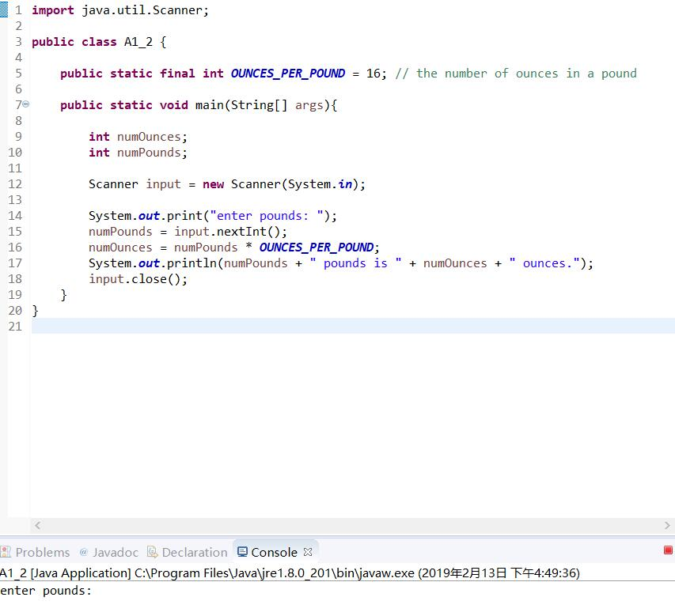Click line number 14 in the ruler
This screenshot has width=675, height=616.
coord(14,215)
